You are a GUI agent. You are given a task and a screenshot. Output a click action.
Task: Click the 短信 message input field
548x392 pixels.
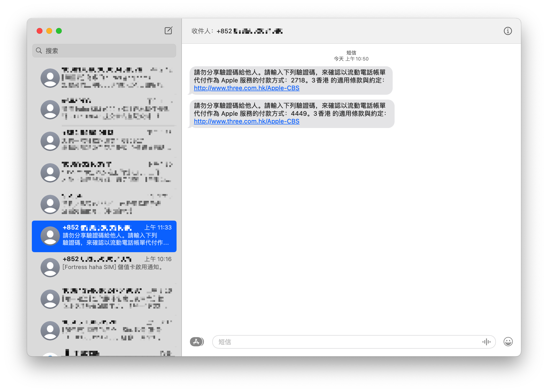click(x=338, y=342)
